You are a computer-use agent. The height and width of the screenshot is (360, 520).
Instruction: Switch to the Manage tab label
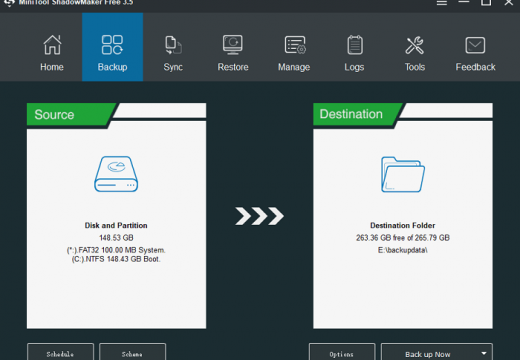[294, 67]
